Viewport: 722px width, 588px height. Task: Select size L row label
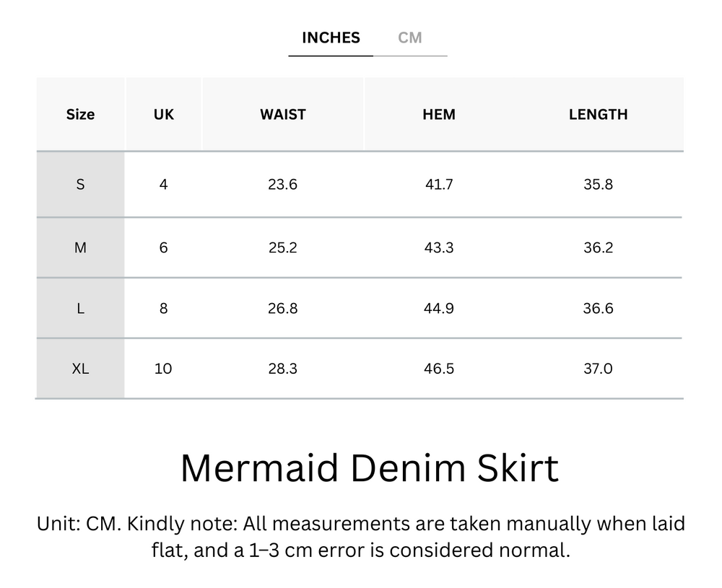[80, 308]
